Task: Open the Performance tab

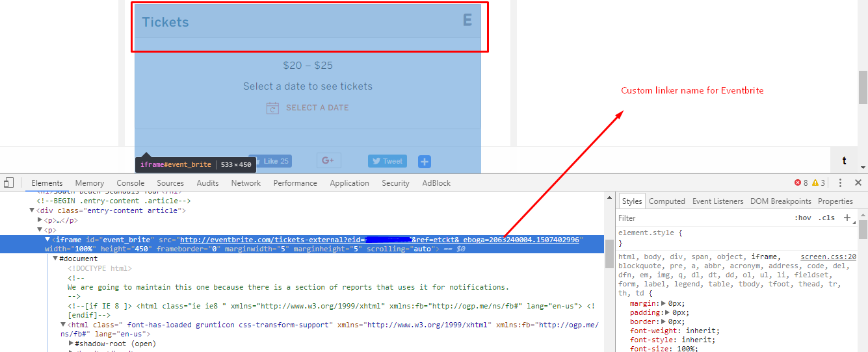Action: [295, 183]
